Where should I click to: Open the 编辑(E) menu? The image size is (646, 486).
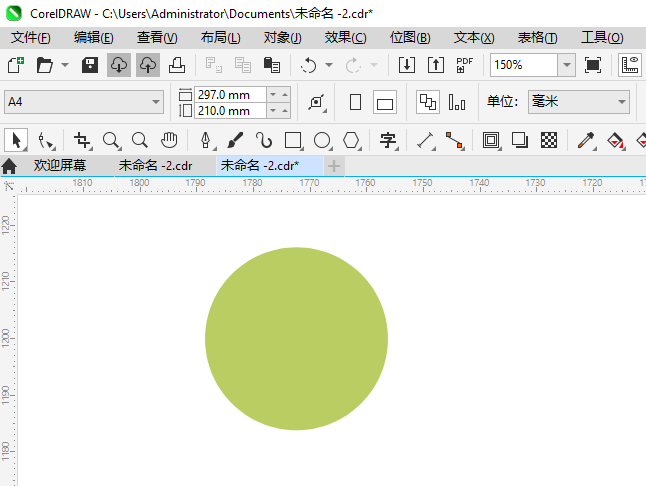click(x=94, y=37)
